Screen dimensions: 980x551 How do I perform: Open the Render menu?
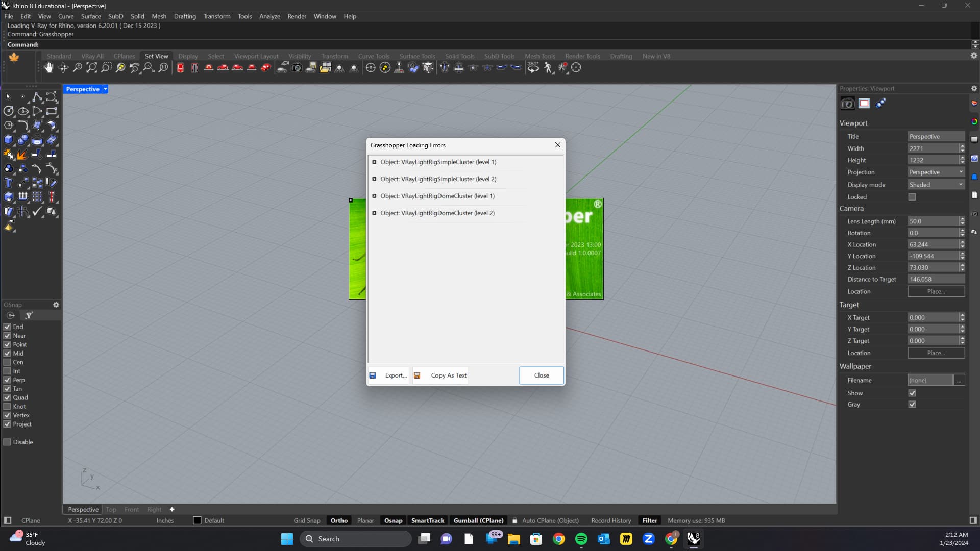pyautogui.click(x=297, y=16)
